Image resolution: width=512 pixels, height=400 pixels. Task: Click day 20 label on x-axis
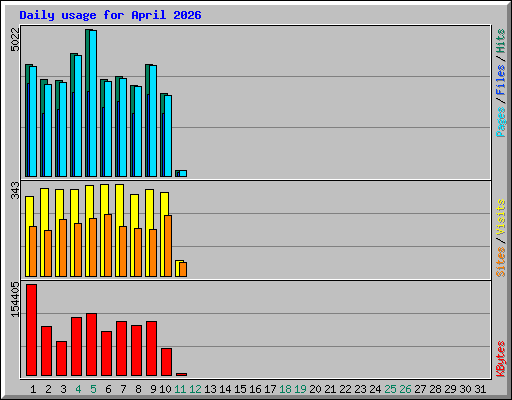click(x=315, y=389)
